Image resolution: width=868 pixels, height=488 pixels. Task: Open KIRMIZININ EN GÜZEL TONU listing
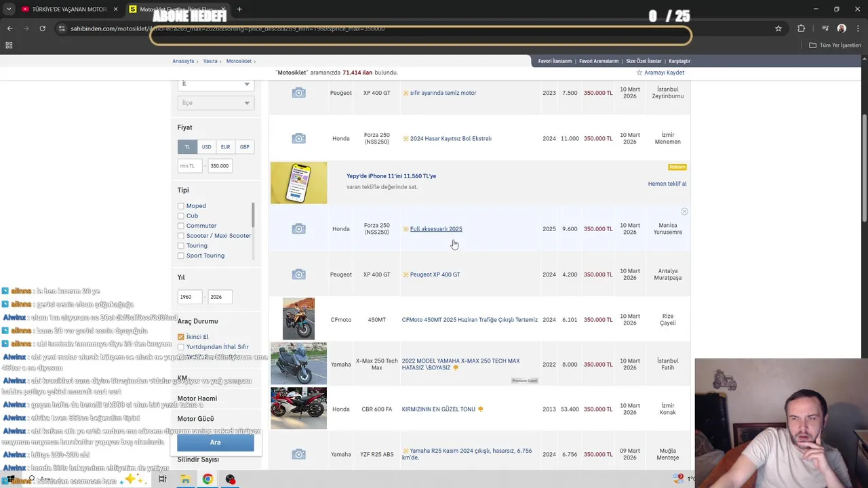point(439,409)
